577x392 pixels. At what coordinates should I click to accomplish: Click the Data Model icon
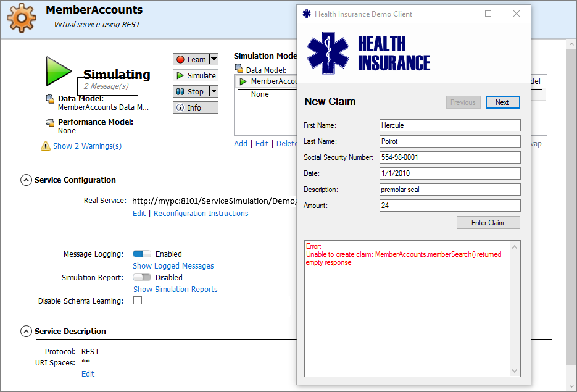tap(51, 99)
